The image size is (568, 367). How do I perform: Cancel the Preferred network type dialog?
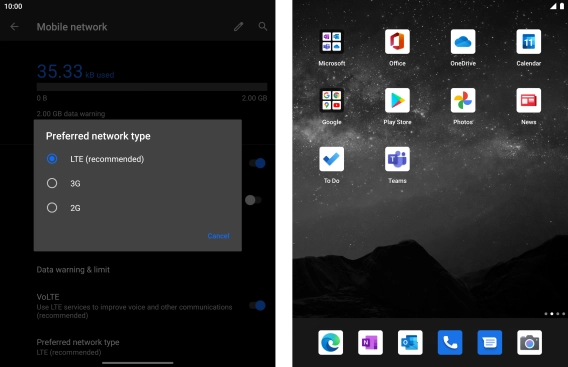coord(218,236)
